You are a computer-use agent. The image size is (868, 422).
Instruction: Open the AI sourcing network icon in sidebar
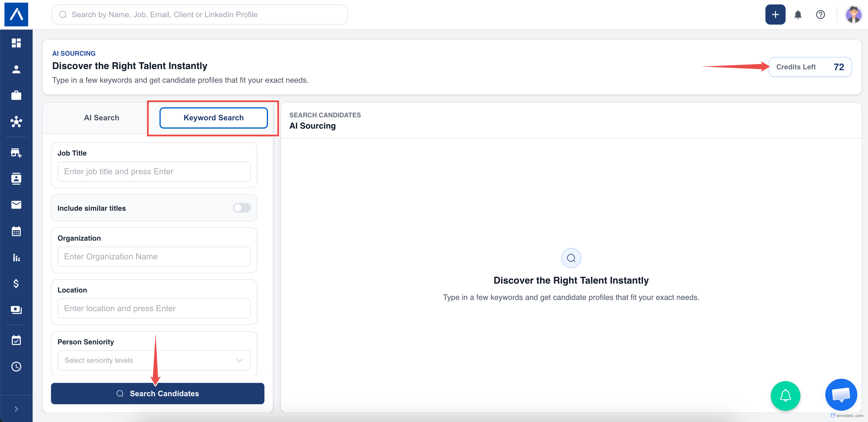[x=16, y=122]
